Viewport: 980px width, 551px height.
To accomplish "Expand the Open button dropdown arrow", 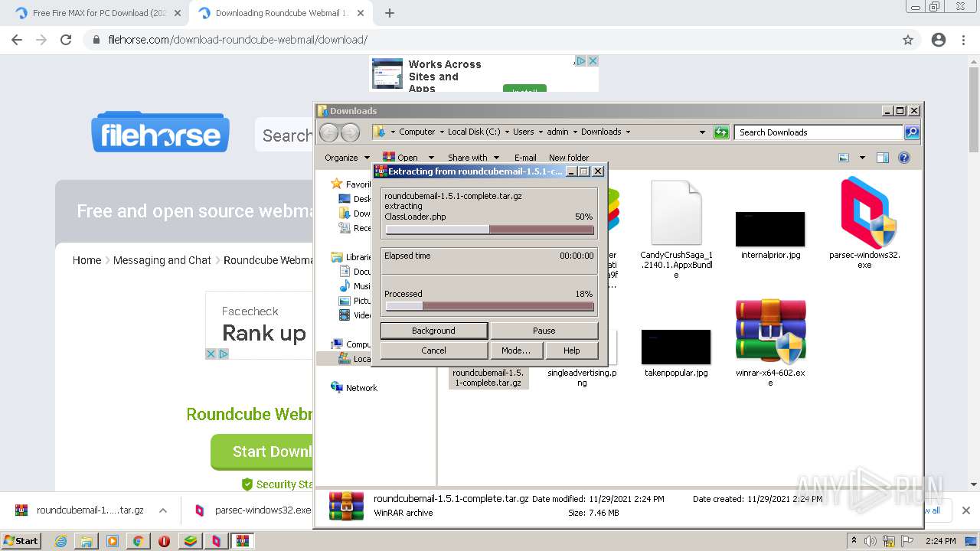I will click(431, 158).
